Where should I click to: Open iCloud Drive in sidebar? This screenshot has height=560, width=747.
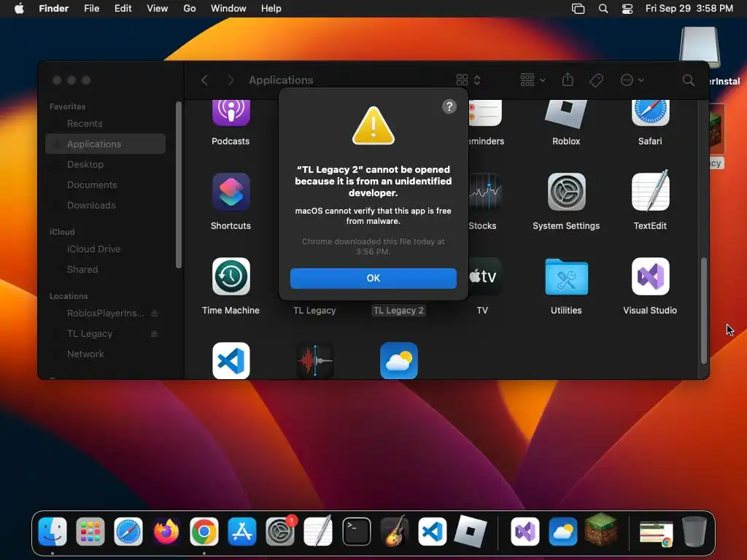pyautogui.click(x=105, y=249)
